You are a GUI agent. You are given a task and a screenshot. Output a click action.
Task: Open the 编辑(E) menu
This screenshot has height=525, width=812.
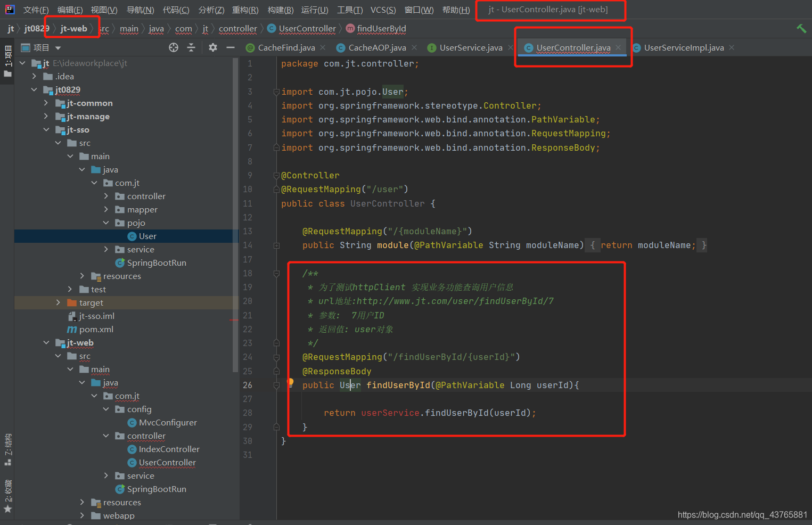pyautogui.click(x=70, y=10)
